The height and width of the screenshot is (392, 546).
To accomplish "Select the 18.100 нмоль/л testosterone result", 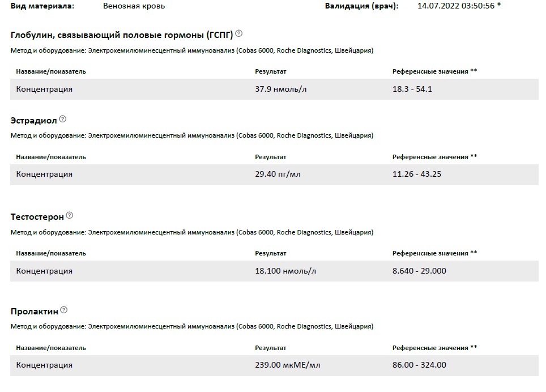I will click(x=285, y=271).
